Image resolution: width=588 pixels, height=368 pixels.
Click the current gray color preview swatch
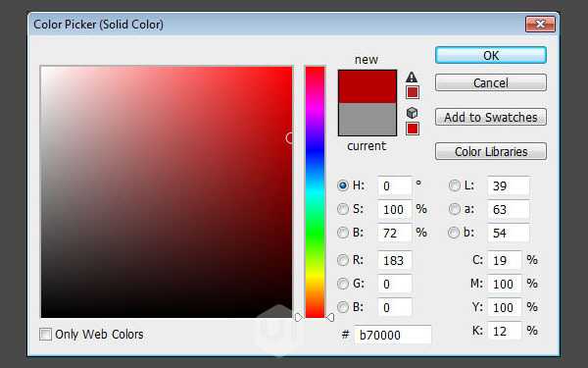tap(367, 119)
